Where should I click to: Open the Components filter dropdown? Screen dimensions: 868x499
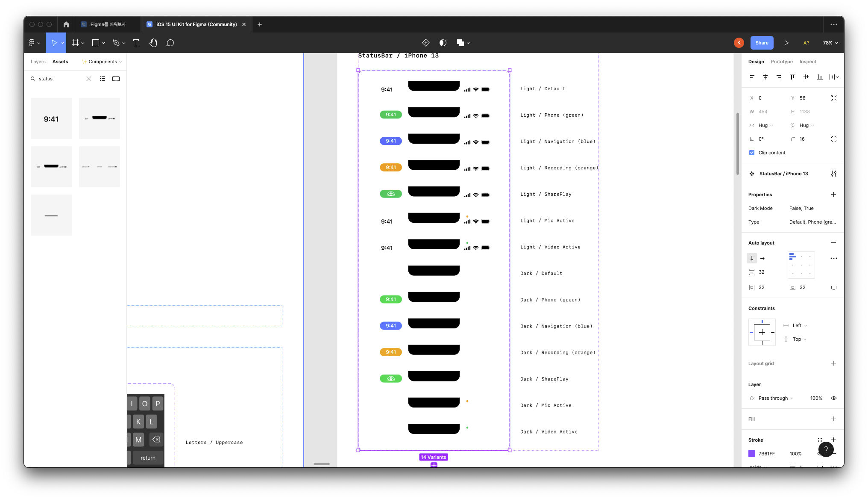tap(103, 62)
